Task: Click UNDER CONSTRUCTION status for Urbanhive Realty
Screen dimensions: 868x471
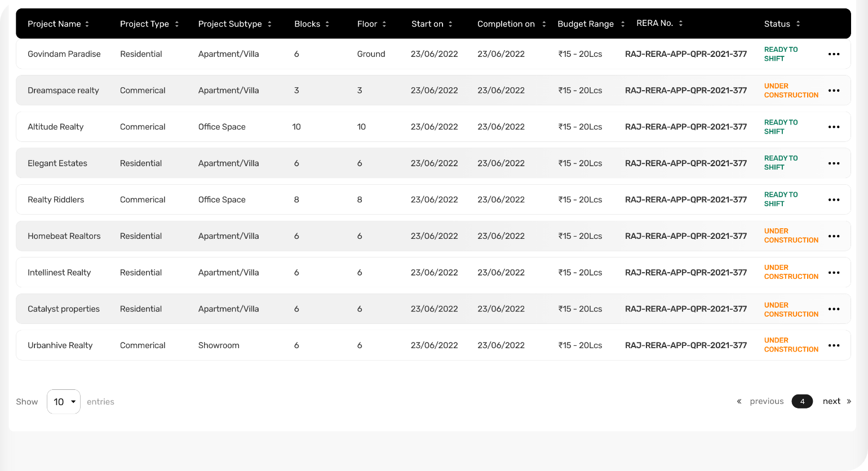Action: pyautogui.click(x=791, y=345)
